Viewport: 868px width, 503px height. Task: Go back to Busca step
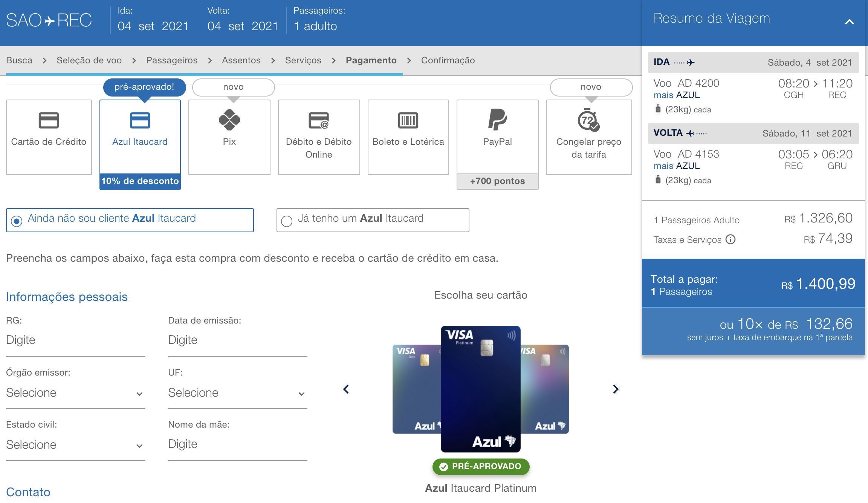[19, 60]
